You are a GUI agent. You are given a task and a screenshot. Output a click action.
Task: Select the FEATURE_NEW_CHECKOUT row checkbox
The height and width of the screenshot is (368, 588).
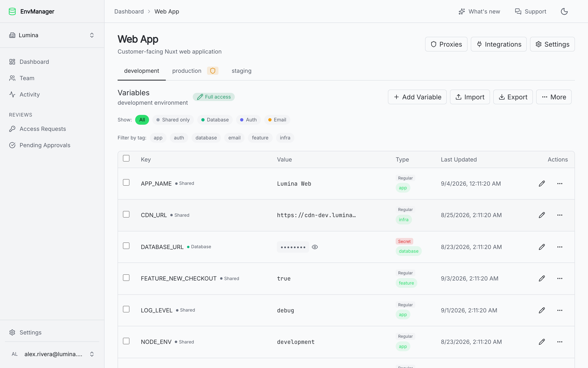pos(126,278)
